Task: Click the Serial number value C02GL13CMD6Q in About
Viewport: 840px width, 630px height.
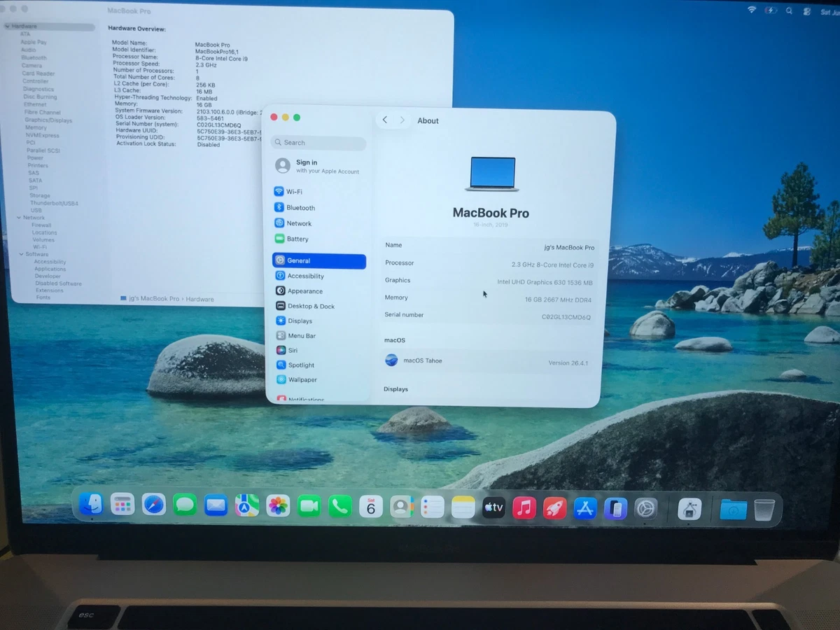Action: [566, 317]
